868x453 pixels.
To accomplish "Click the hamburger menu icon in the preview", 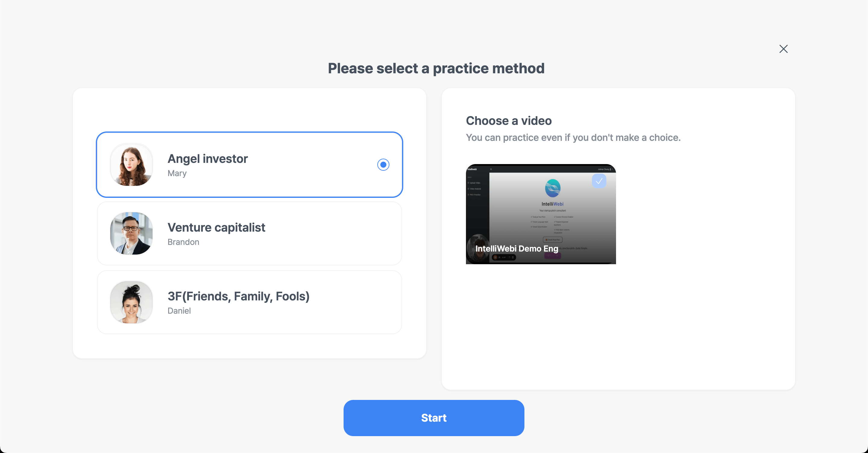I will 491,169.
